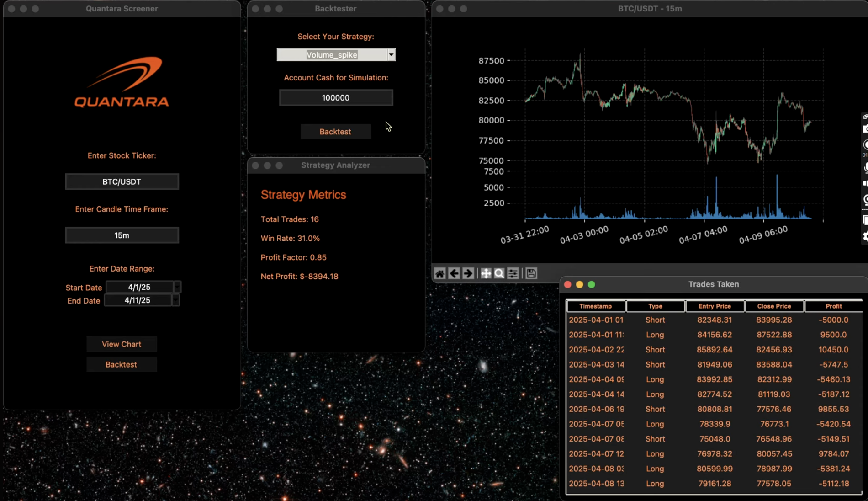Expand the End Date picker
The image size is (868, 501).
tap(175, 300)
